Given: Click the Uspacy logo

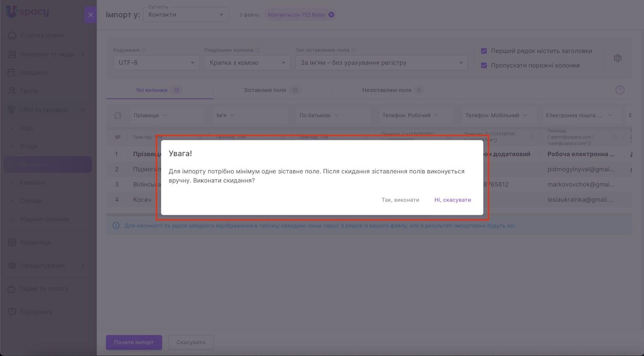Looking at the screenshot, I should (x=27, y=12).
